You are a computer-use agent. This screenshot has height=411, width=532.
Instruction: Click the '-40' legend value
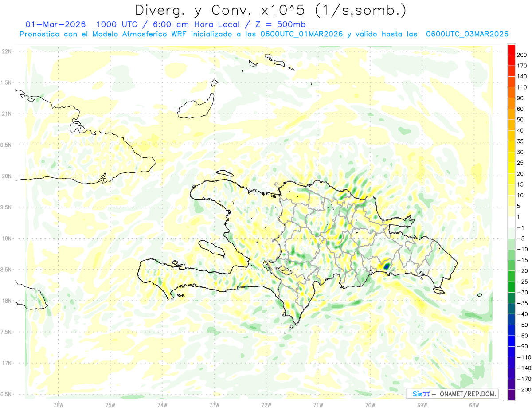click(522, 314)
